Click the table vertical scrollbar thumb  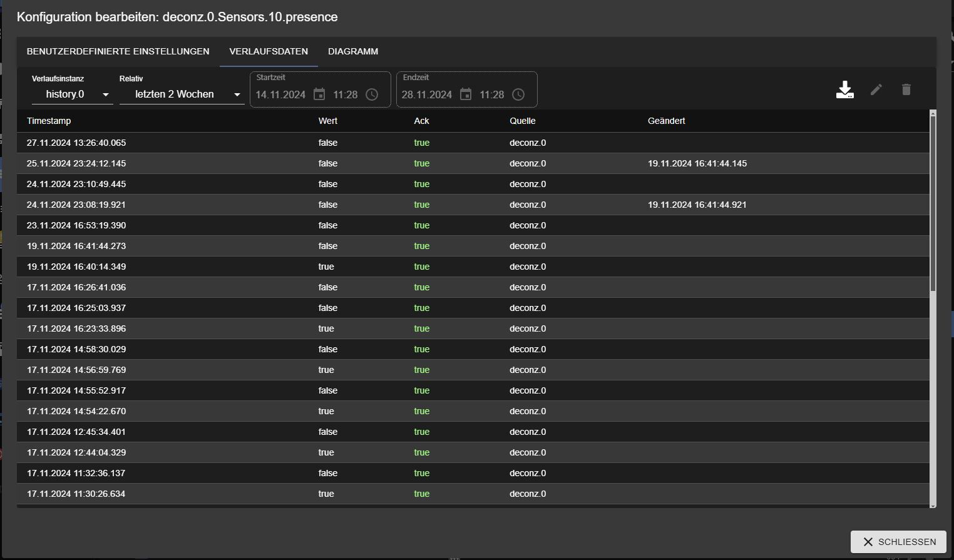point(933,204)
